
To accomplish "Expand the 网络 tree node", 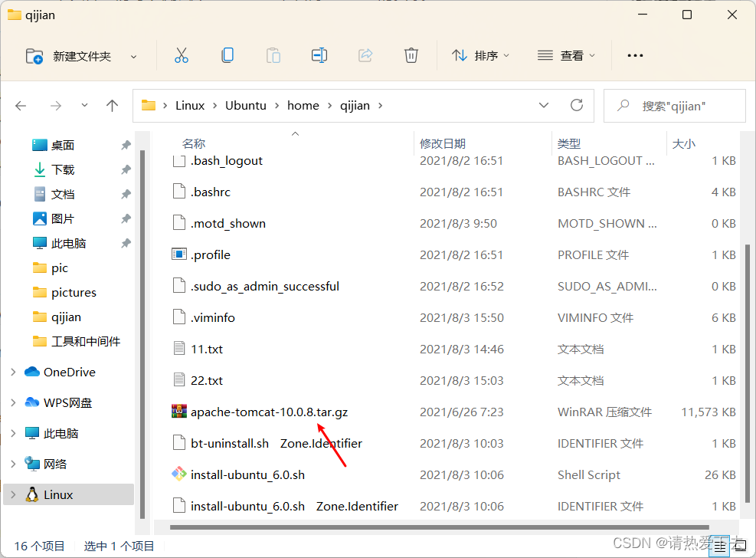I will click(13, 464).
